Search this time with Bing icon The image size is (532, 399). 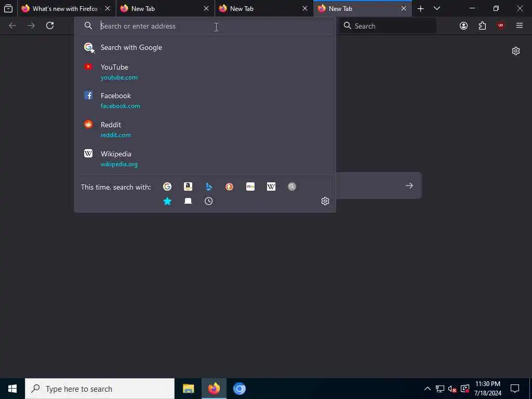[x=209, y=187]
